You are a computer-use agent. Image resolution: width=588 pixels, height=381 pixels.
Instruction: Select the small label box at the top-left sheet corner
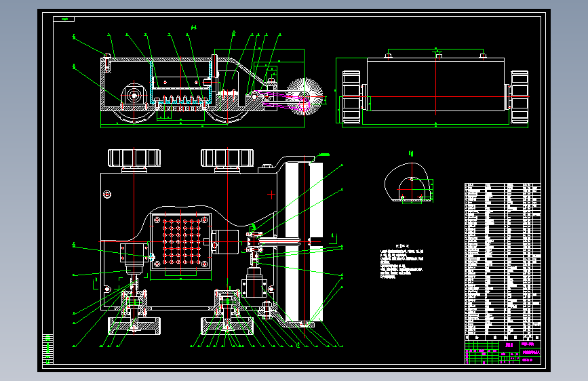64,19
